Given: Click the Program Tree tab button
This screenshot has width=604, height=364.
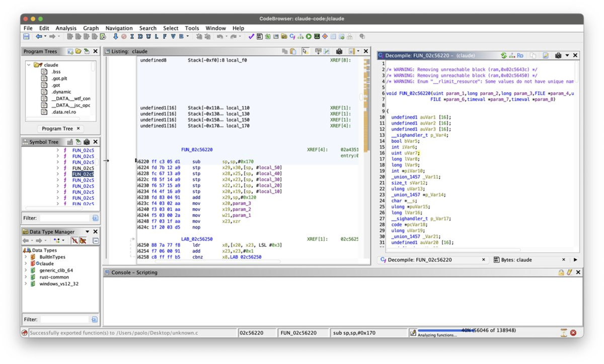Looking at the screenshot, I should pos(57,129).
